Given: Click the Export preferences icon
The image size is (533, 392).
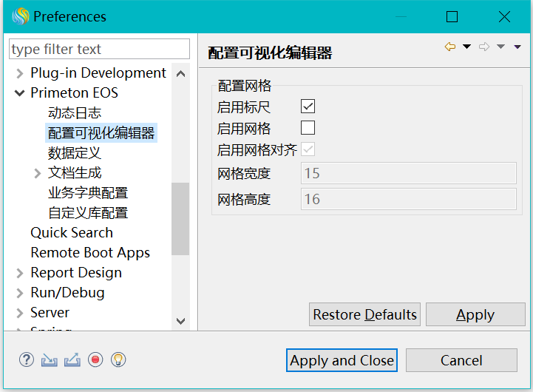Looking at the screenshot, I should 72,360.
